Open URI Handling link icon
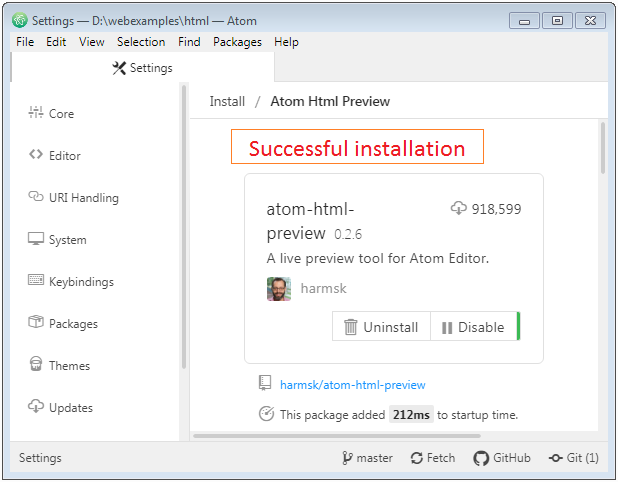 coord(35,196)
